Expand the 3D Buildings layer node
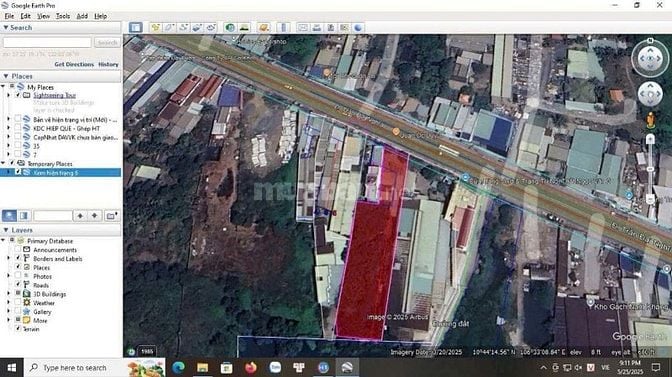Screen dimensions: 672x377 [9, 293]
